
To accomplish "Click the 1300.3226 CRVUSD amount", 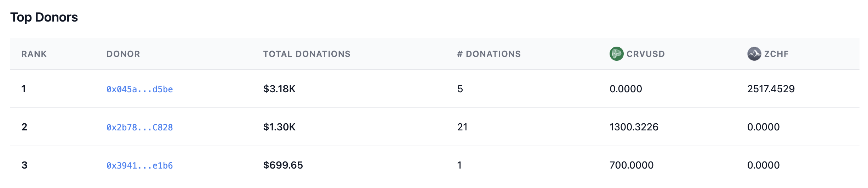I will [x=634, y=127].
